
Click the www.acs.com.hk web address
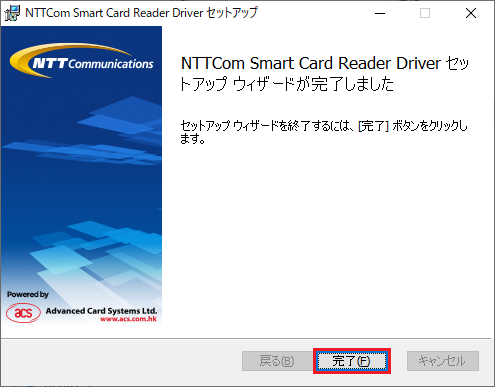pos(128,319)
